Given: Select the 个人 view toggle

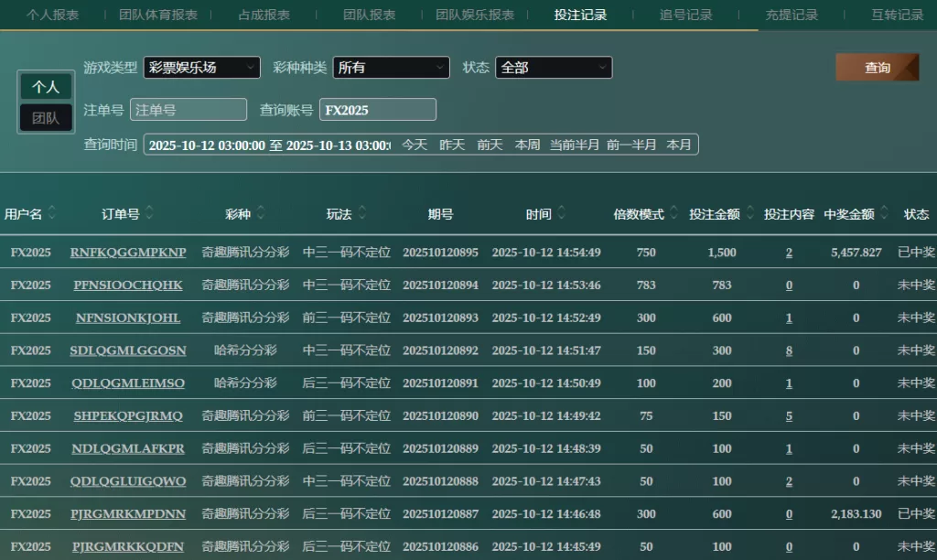Looking at the screenshot, I should click(x=46, y=87).
